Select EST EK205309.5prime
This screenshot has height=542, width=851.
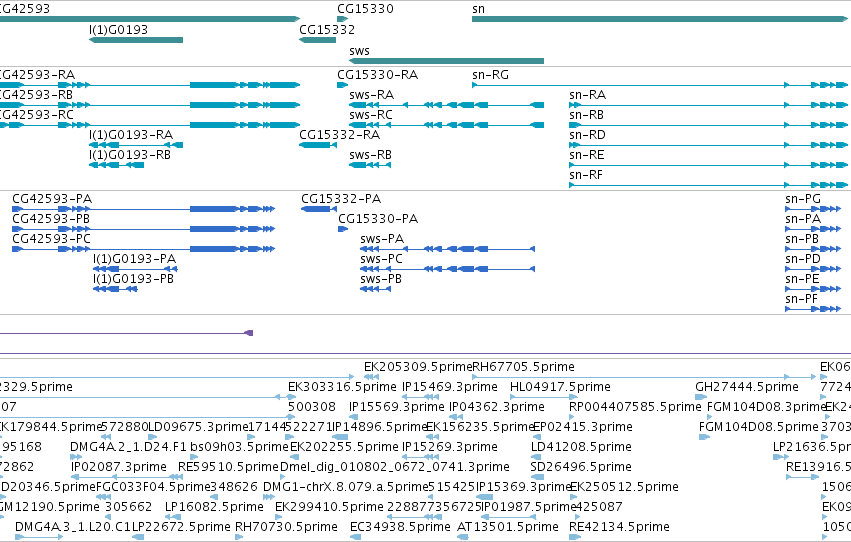click(x=418, y=367)
